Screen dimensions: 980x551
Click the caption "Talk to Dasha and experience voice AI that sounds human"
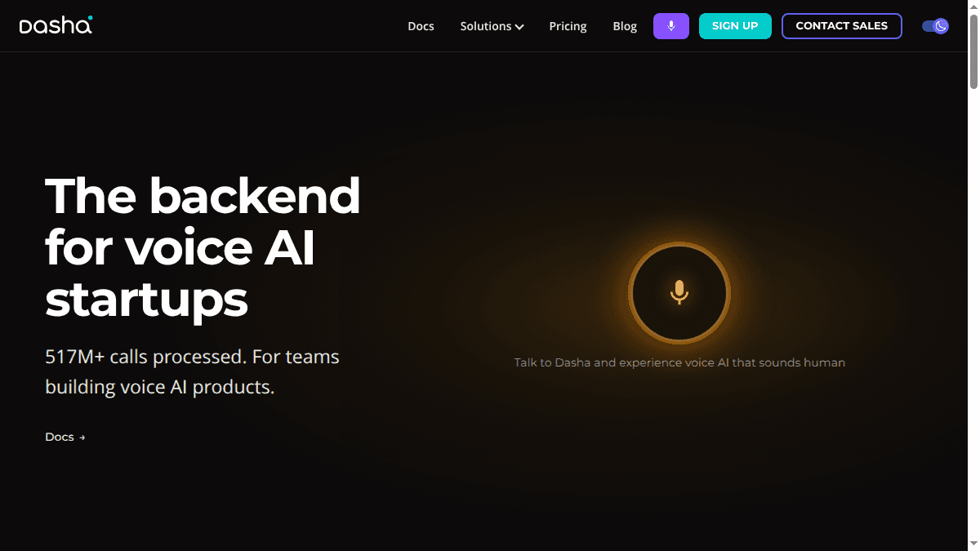coord(679,362)
